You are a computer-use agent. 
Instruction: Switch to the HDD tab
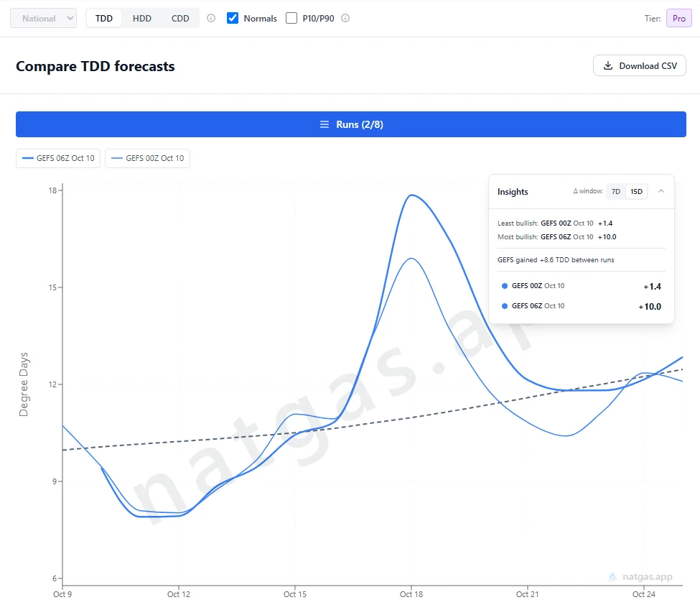(x=142, y=18)
